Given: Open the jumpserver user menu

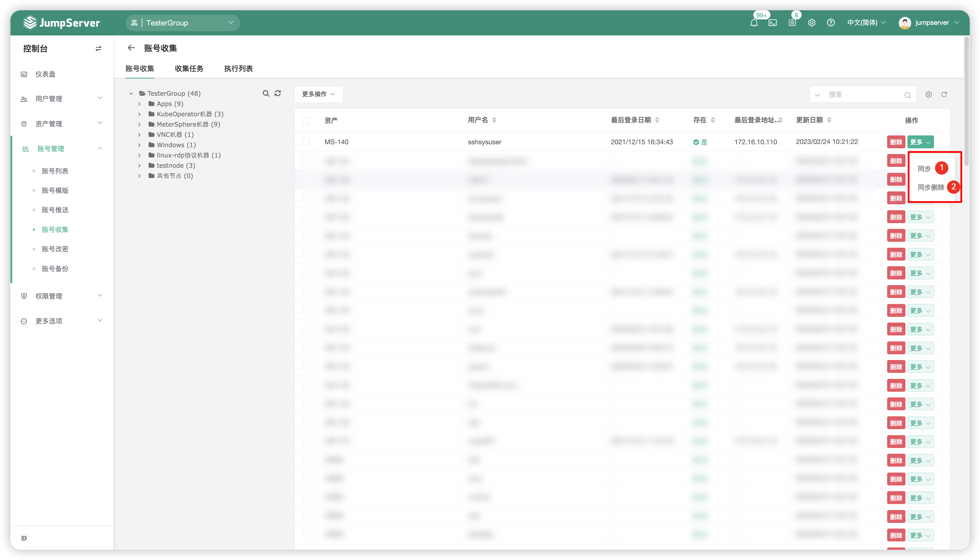Looking at the screenshot, I should point(929,23).
